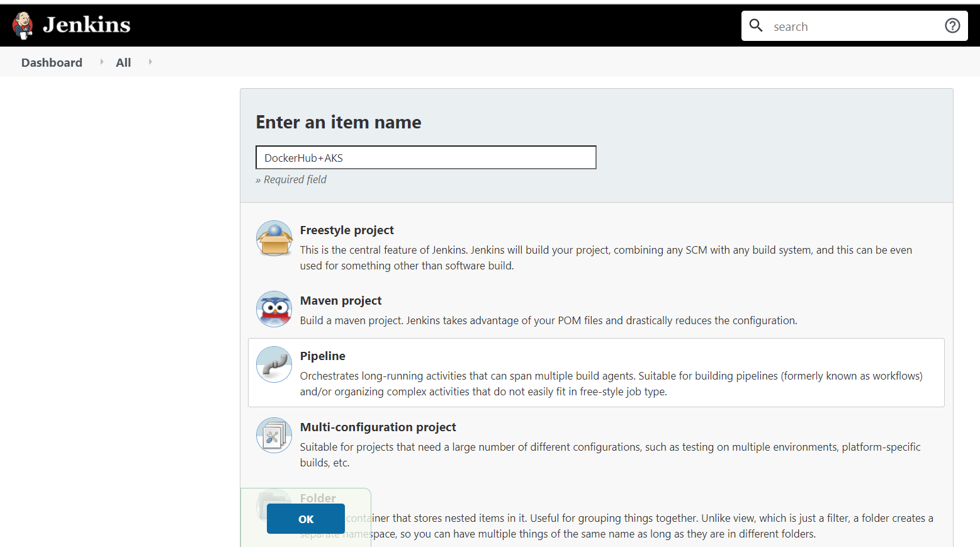Click the Jenkins butler logo icon

pos(23,25)
